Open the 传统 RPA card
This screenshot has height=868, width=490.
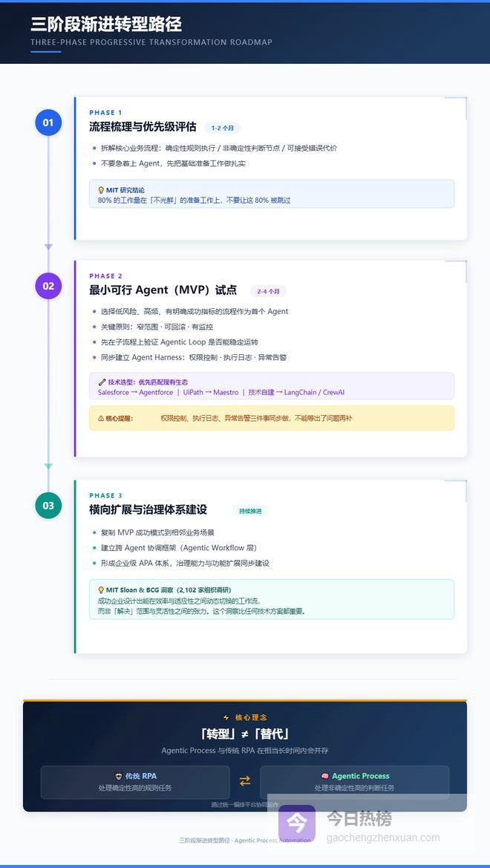135,782
